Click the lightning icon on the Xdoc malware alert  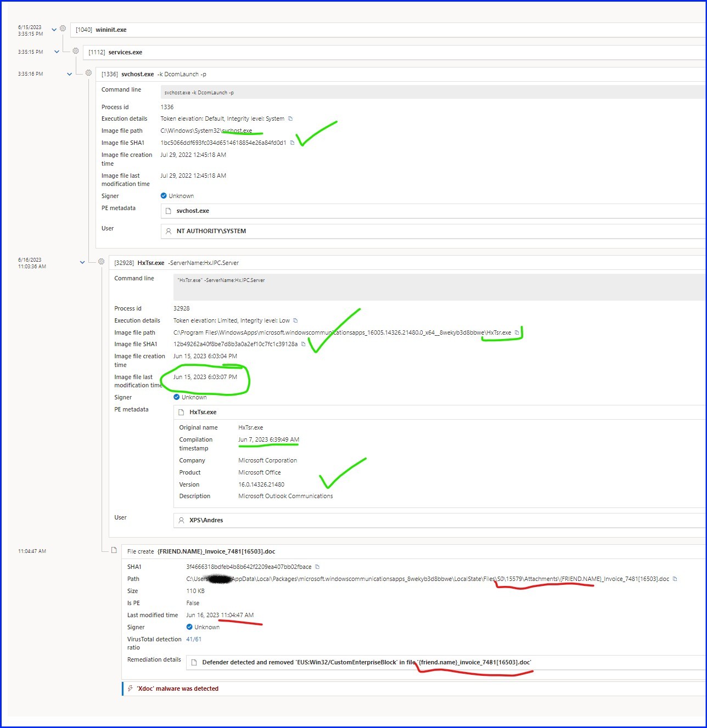(x=130, y=689)
